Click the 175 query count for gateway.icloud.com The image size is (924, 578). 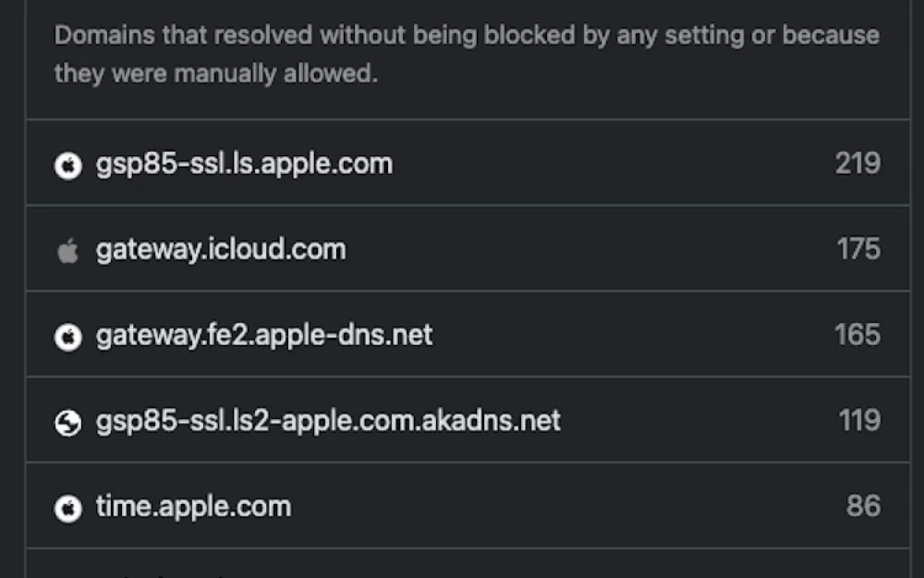(858, 249)
